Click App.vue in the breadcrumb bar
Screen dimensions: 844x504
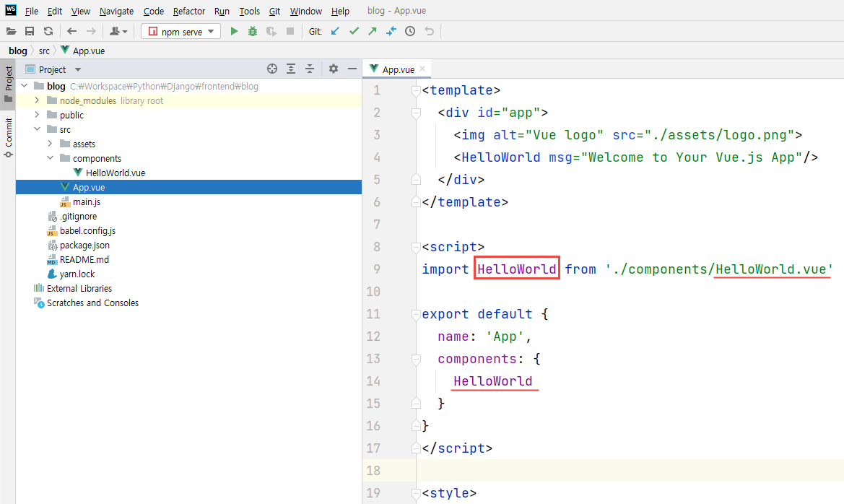(x=82, y=51)
